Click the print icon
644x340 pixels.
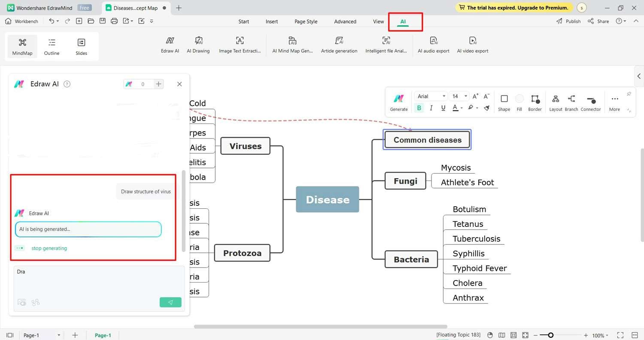click(114, 21)
